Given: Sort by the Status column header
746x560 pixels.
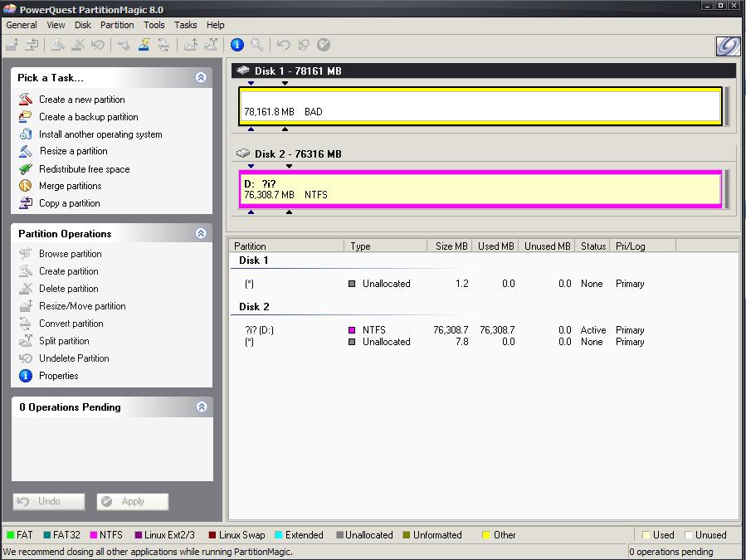Looking at the screenshot, I should (592, 246).
